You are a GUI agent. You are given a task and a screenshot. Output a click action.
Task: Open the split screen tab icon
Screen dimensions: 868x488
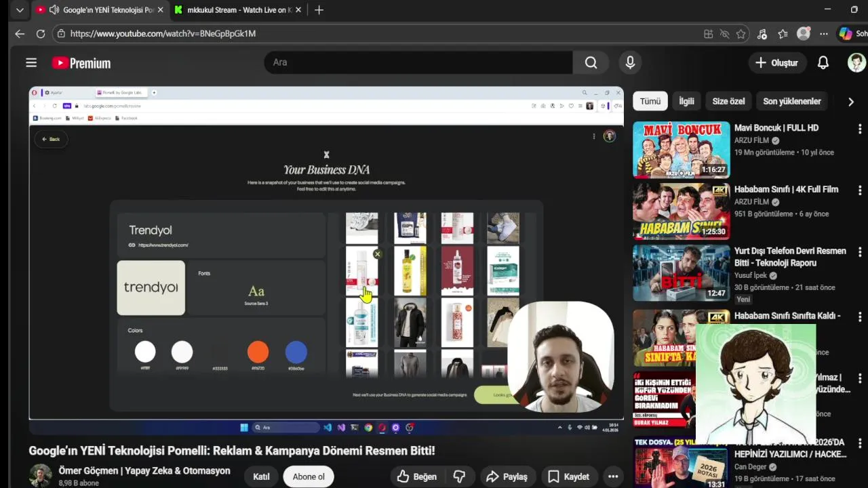pyautogui.click(x=708, y=34)
